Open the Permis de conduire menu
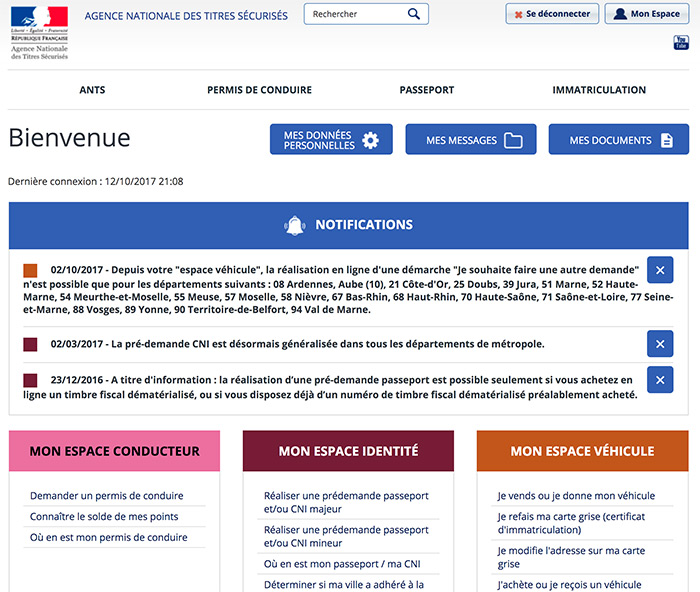Image resolution: width=700 pixels, height=592 pixels. point(259,90)
